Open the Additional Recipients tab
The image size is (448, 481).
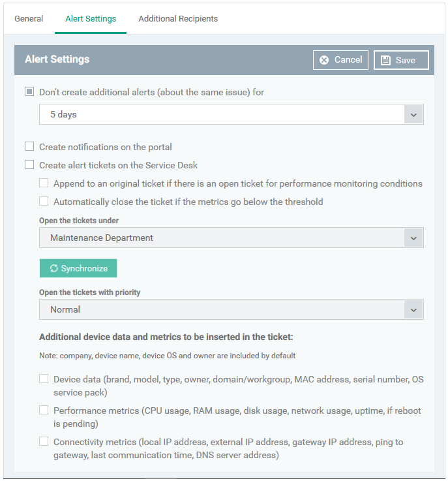(178, 19)
